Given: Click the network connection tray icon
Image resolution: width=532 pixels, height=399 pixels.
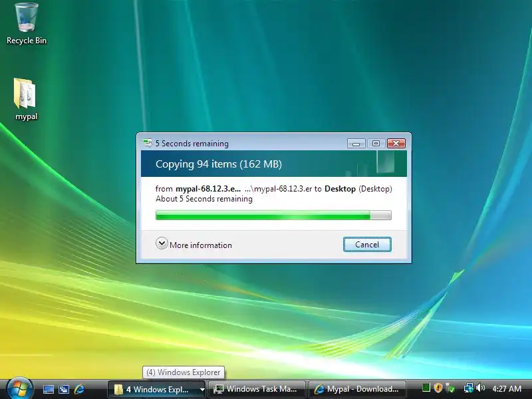Looking at the screenshot, I should pos(469,388).
